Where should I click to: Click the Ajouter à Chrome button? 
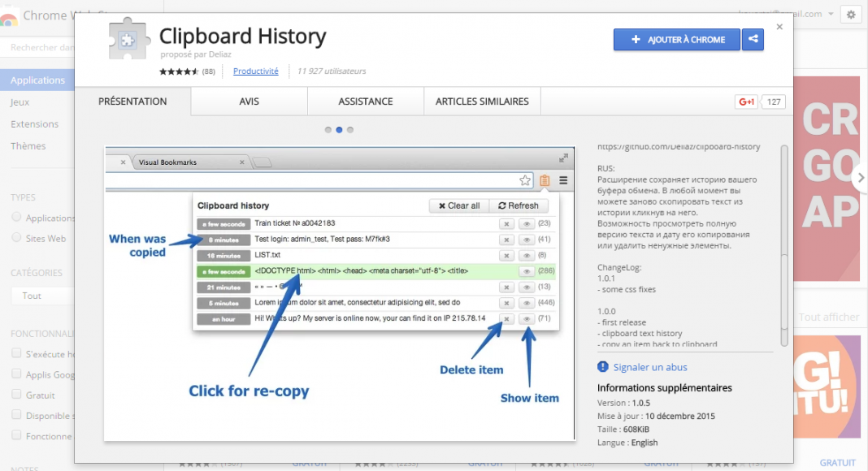coord(676,39)
